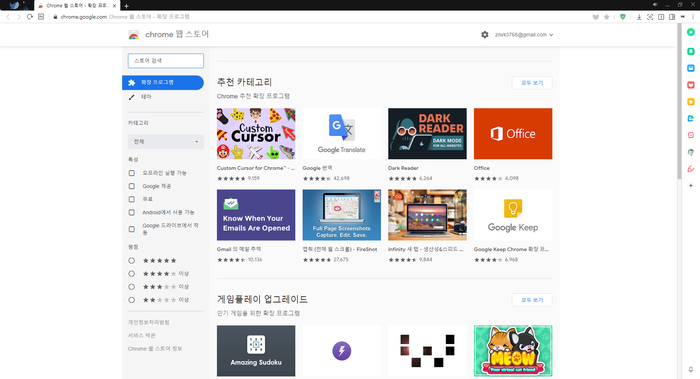Open the downloads arrow icon
Viewport: 700px width, 379px height.
click(639, 17)
